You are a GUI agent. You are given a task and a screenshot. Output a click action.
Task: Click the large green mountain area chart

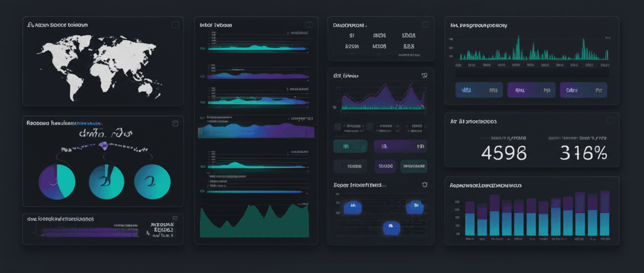coord(254,221)
